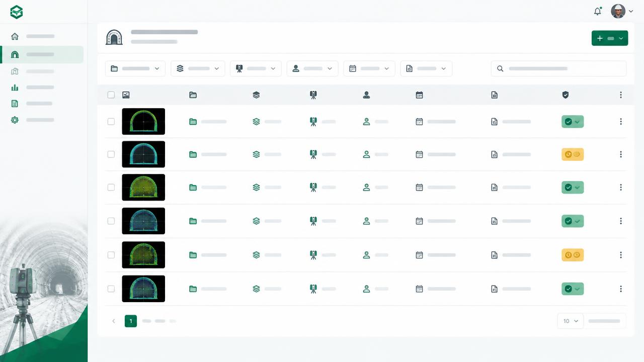Open the notifications bell
The height and width of the screenshot is (362, 644).
pyautogui.click(x=598, y=11)
